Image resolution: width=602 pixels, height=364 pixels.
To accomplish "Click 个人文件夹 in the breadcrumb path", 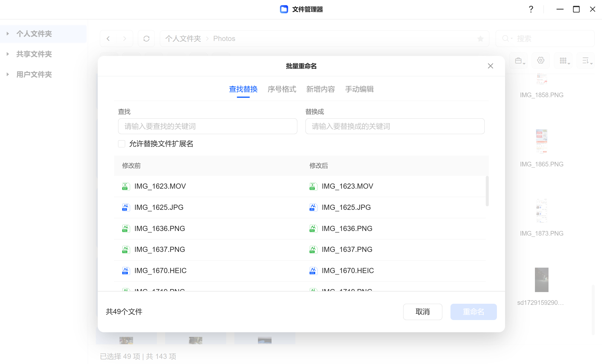I will point(183,39).
